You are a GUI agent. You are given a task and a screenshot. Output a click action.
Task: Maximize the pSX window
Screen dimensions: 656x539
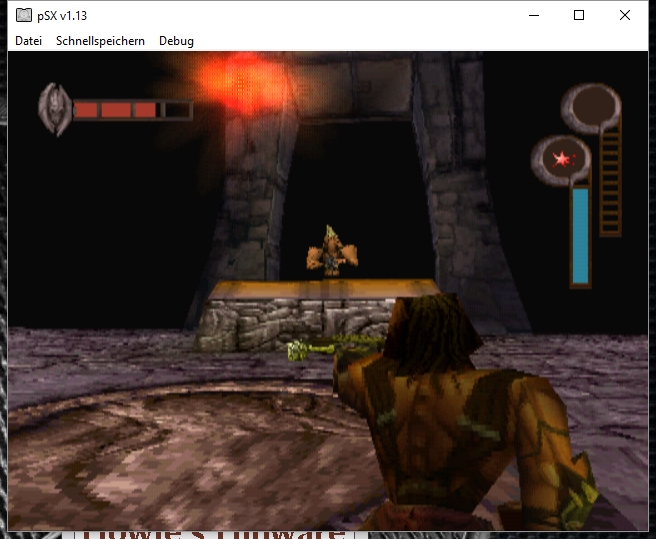[x=579, y=15]
